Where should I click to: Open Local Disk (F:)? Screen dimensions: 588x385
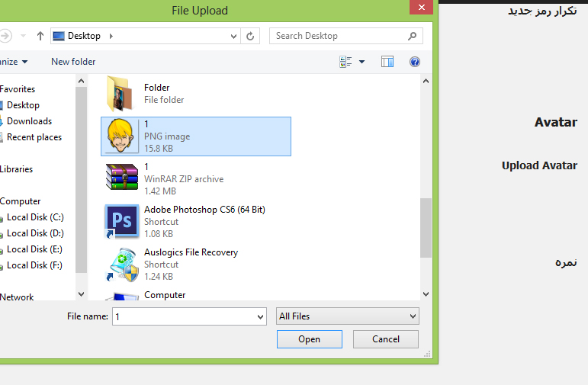[34, 266]
